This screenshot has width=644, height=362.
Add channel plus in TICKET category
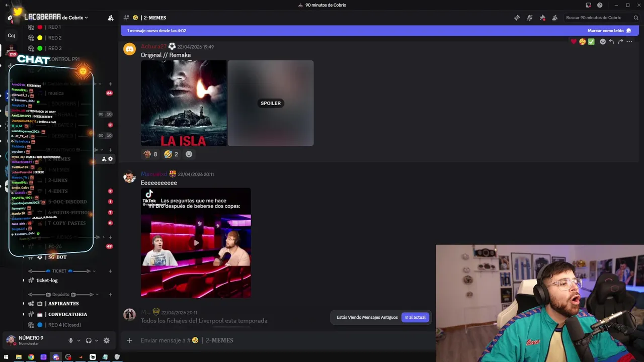click(x=110, y=271)
